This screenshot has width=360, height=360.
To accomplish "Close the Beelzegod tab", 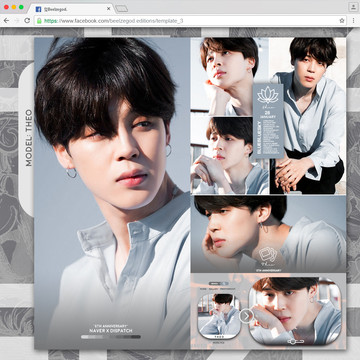I will click(x=108, y=9).
